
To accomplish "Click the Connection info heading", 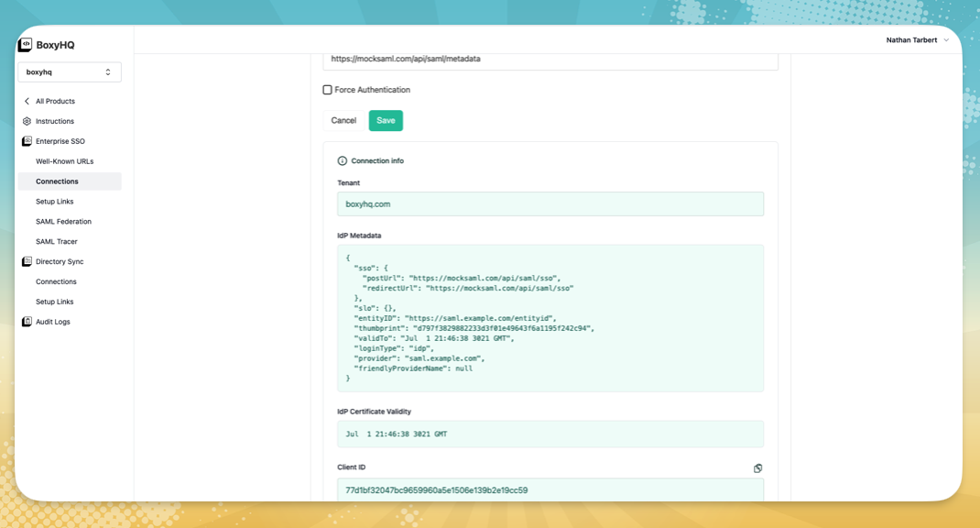I will [x=377, y=160].
